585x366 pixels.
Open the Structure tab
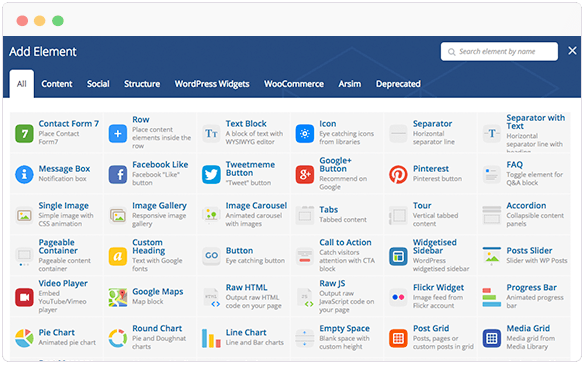click(142, 84)
